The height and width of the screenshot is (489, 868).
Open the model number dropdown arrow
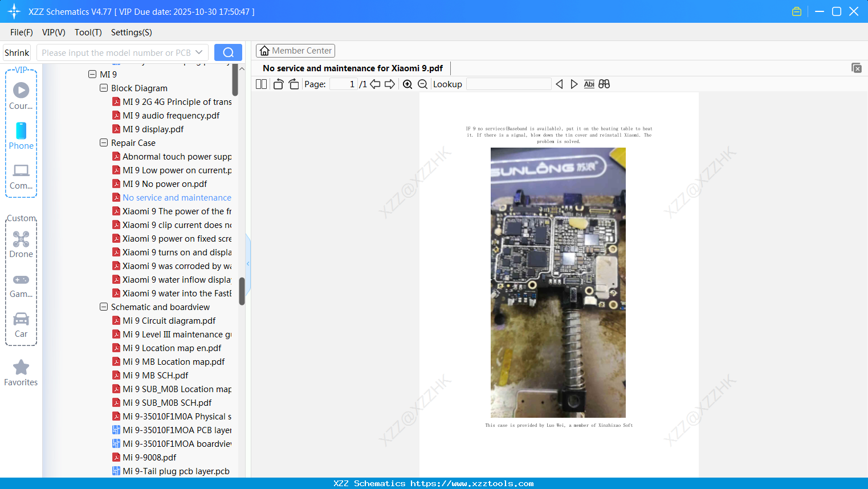(199, 52)
